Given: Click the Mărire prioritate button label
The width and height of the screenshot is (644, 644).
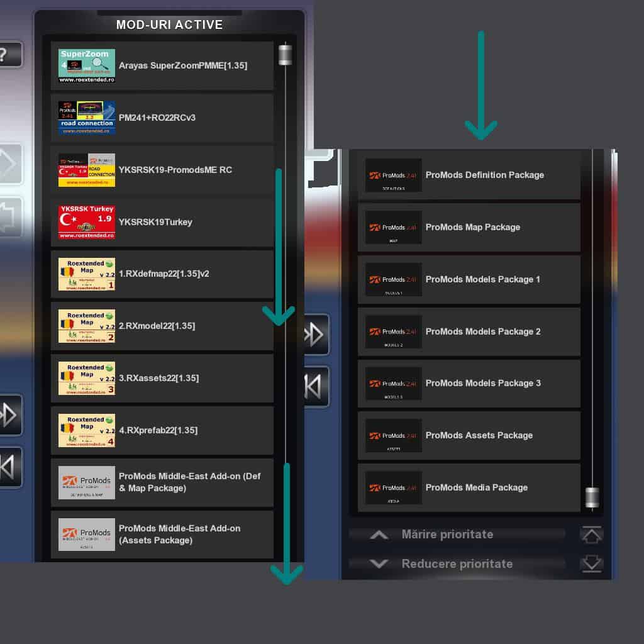Looking at the screenshot, I should coord(447,535).
